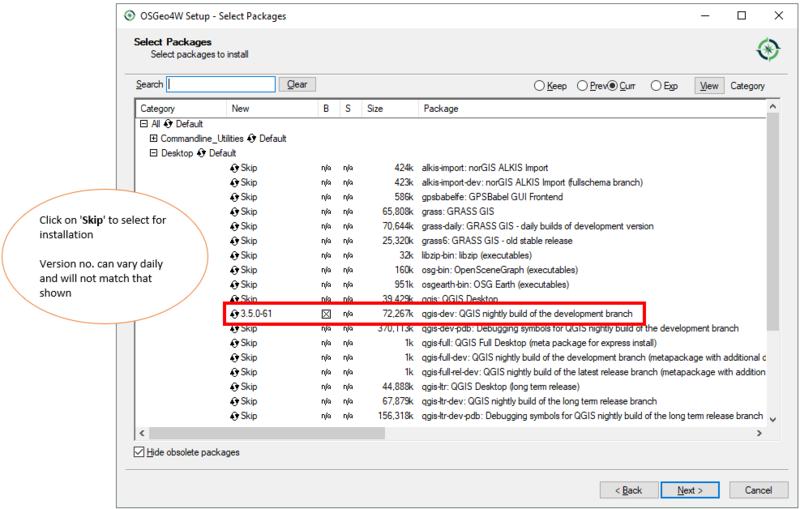This screenshot has height=509, width=800.
Task: Click inside the Search input field
Action: pyautogui.click(x=221, y=85)
